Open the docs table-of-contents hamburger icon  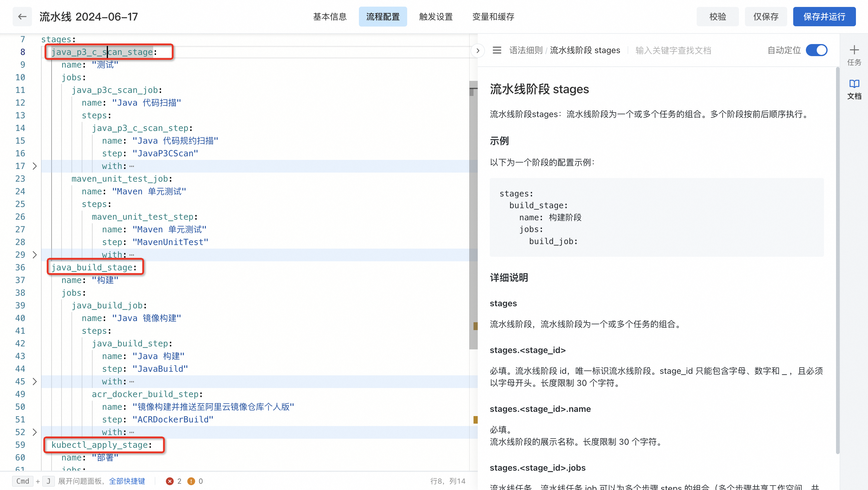[497, 51]
